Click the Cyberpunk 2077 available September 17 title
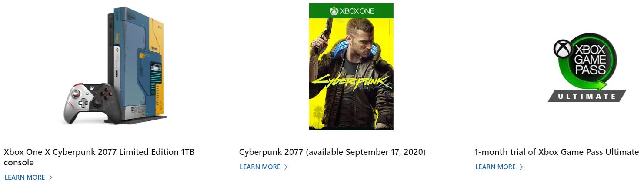This screenshot has width=644, height=184. [332, 152]
